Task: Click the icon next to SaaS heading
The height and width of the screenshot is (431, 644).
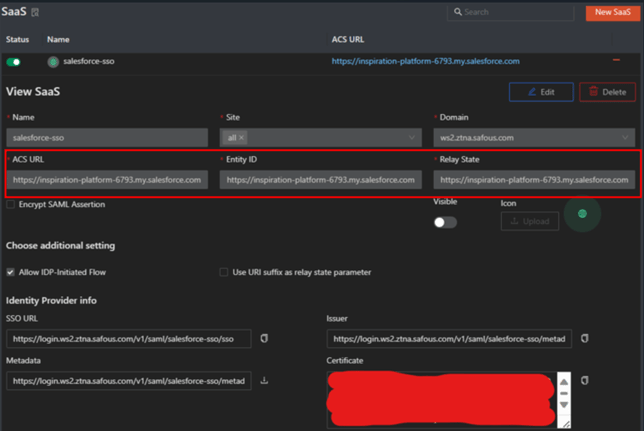Action: (x=36, y=12)
